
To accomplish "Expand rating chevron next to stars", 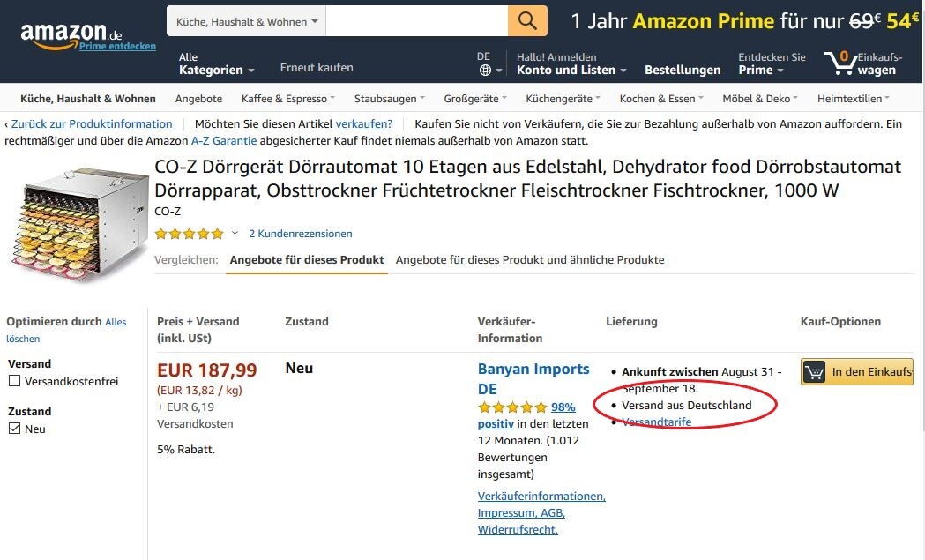I will tap(235, 233).
